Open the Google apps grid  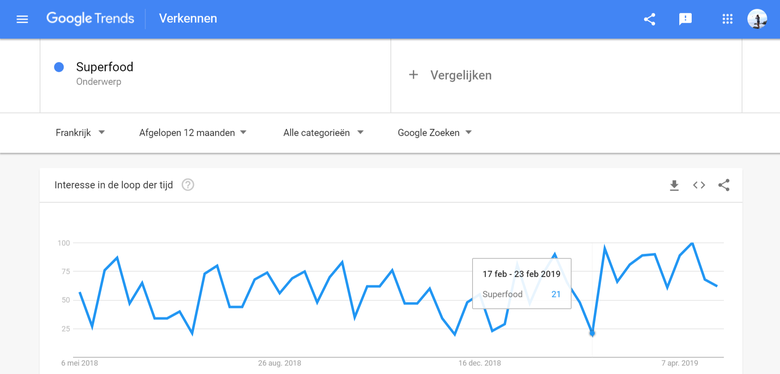[x=727, y=19]
